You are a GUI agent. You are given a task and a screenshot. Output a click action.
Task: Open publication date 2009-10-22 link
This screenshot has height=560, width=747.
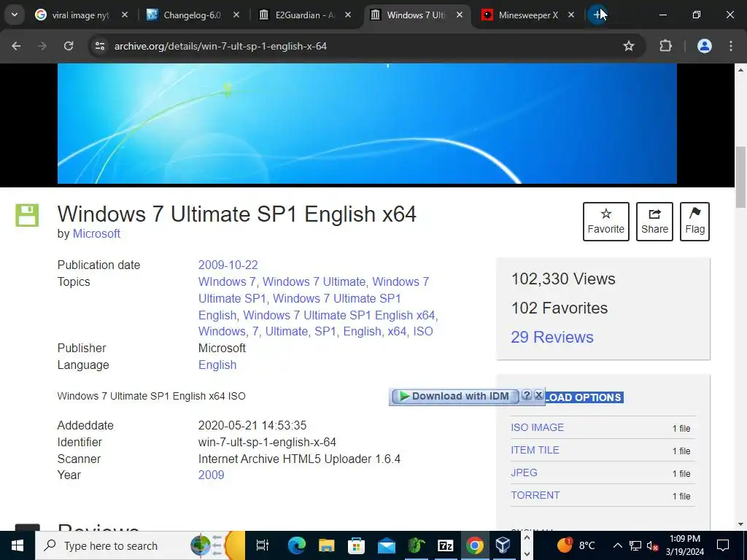coord(228,265)
